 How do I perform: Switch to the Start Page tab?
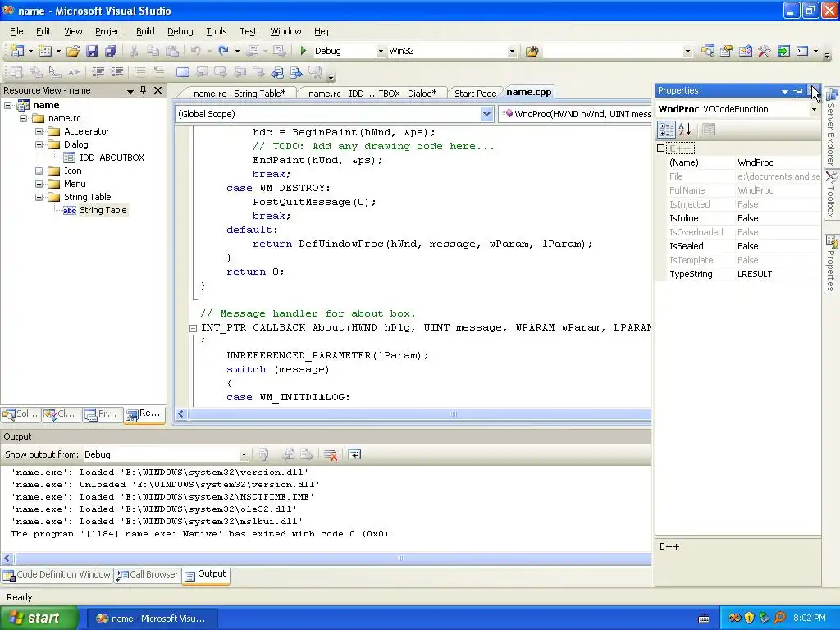click(475, 94)
